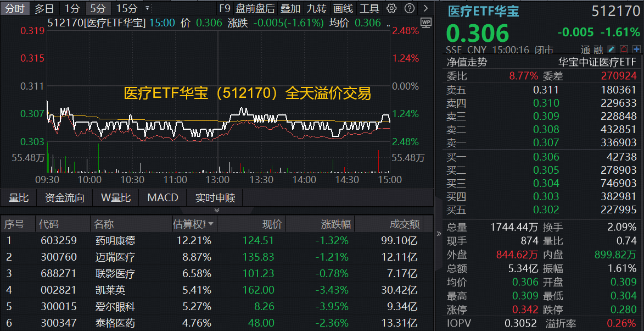Select the 15分 timeframe tab
The image size is (644, 331).
[x=126, y=8]
